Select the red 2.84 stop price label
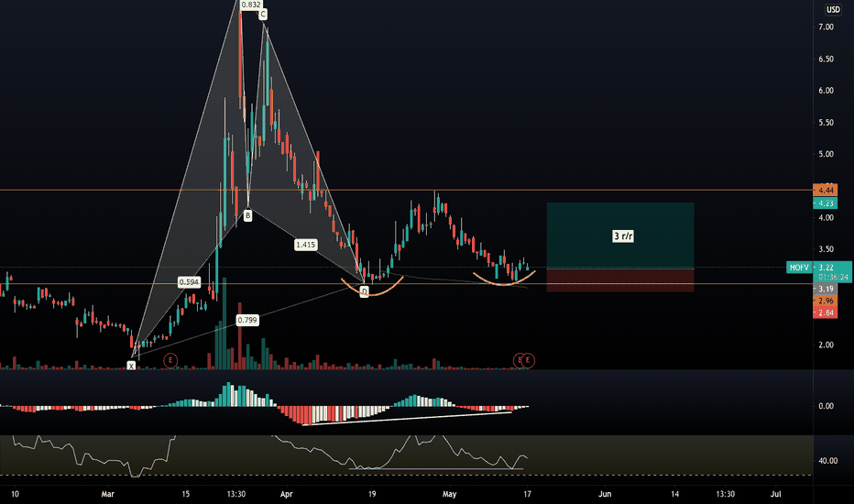The image size is (854, 504). 826,312
